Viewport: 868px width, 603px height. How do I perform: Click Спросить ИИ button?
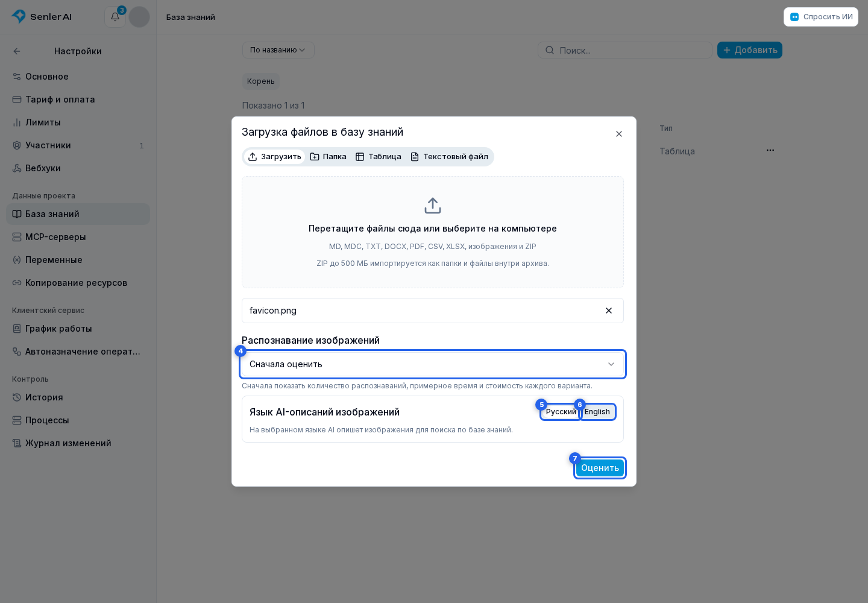[x=821, y=17]
